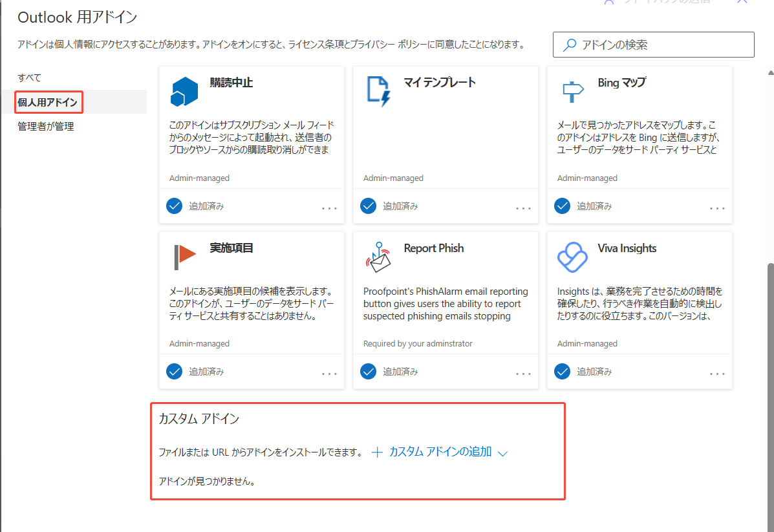Select the すべて category
The image size is (774, 532).
click(x=30, y=78)
